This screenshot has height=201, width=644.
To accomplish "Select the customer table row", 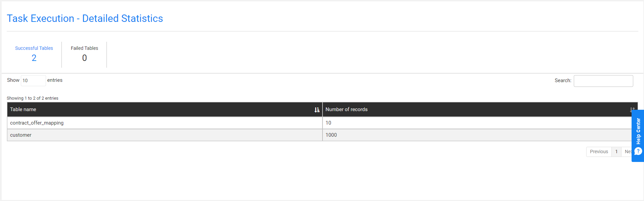I will pos(319,135).
